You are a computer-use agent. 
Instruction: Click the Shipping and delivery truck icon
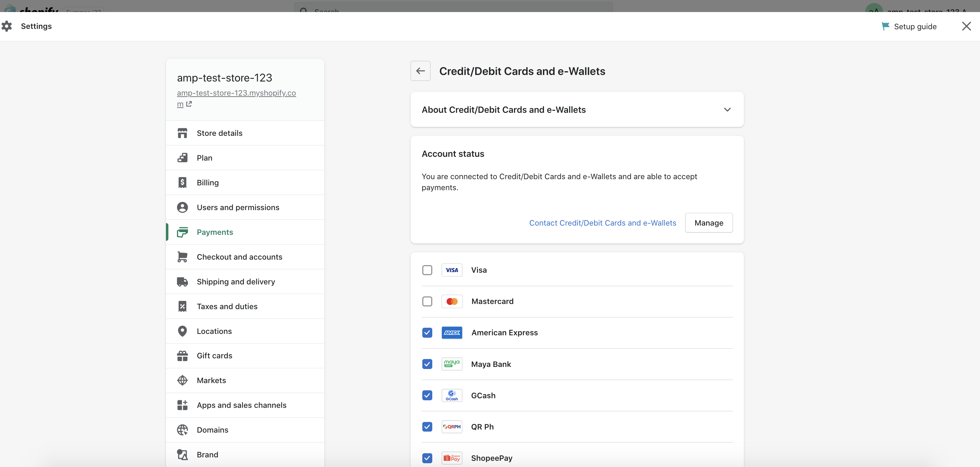[182, 282]
